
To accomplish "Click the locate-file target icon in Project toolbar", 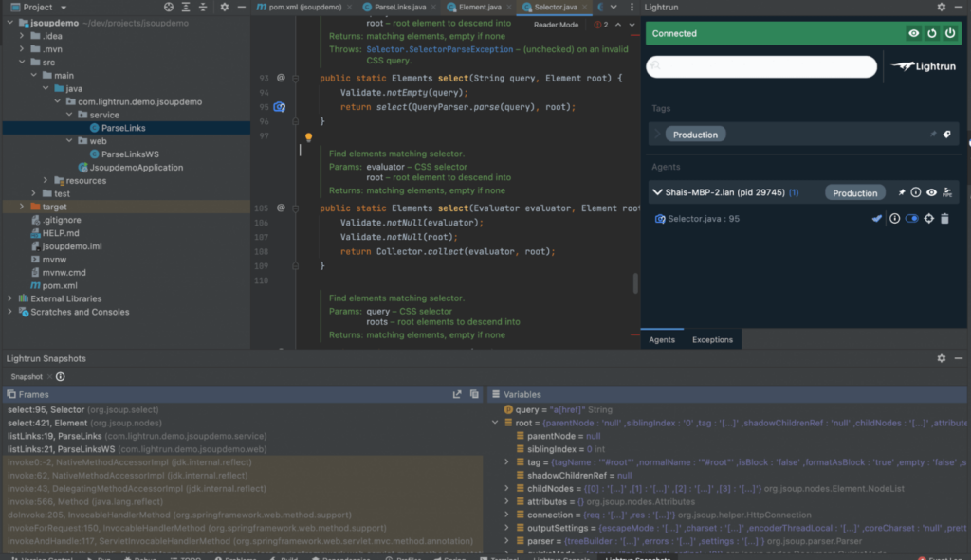I will coord(169,7).
